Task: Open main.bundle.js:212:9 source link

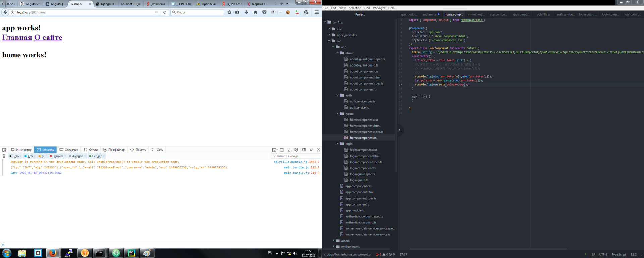Action: 302,167
